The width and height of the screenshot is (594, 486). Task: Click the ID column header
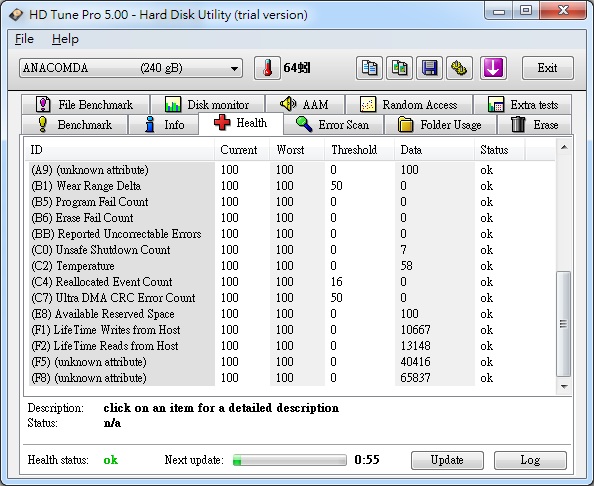click(x=119, y=150)
